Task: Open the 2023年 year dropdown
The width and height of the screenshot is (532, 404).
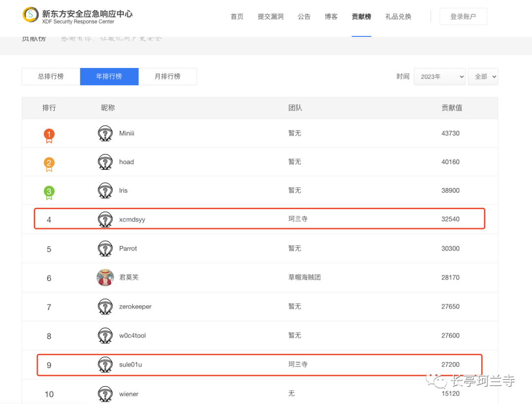Action: coord(440,77)
